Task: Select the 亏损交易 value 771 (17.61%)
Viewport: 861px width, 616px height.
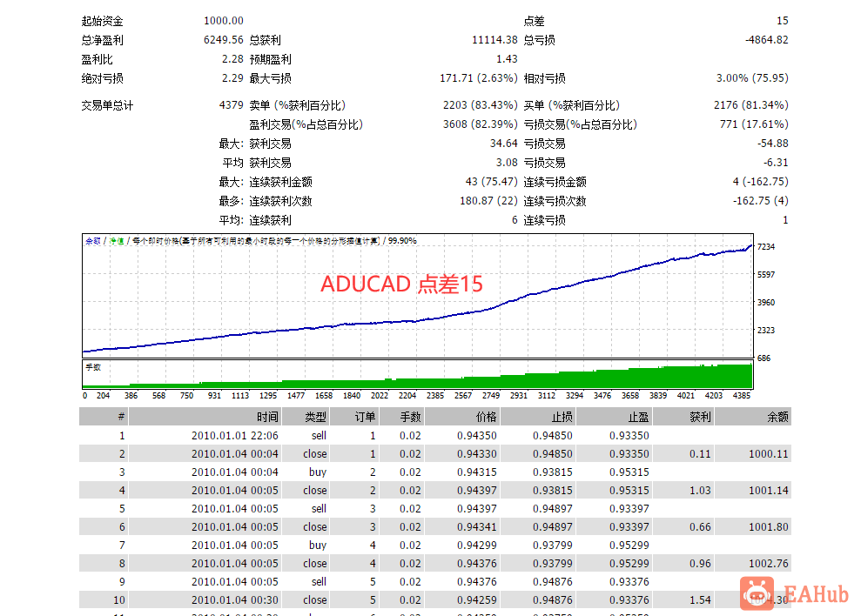Action: [754, 124]
